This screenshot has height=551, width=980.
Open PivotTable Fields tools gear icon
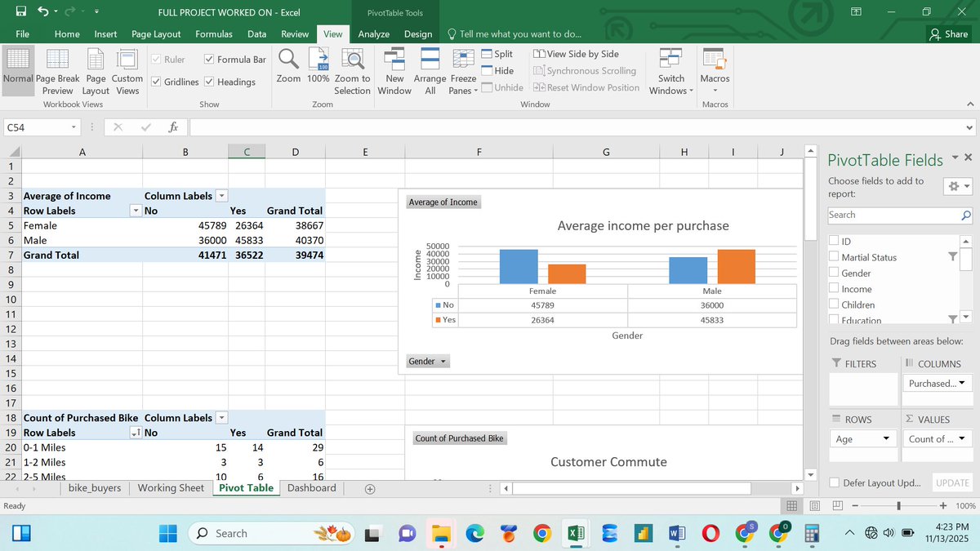click(955, 186)
